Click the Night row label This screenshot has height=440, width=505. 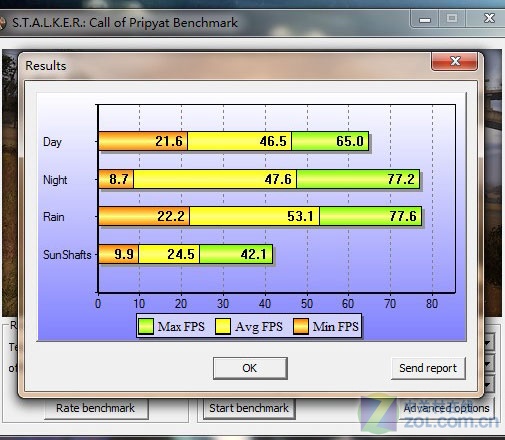coord(55,180)
